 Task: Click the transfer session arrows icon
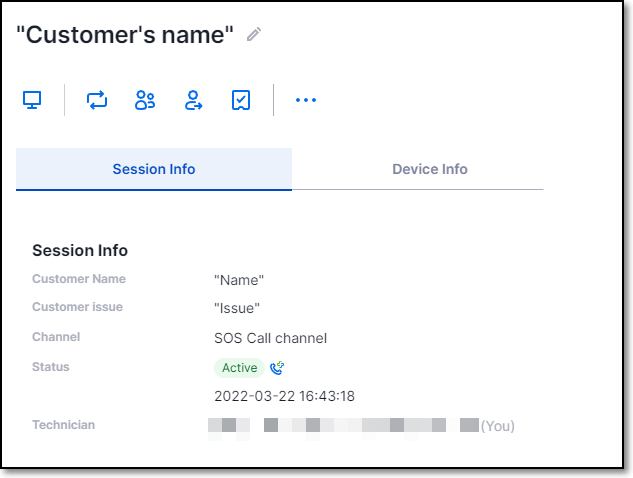(97, 100)
